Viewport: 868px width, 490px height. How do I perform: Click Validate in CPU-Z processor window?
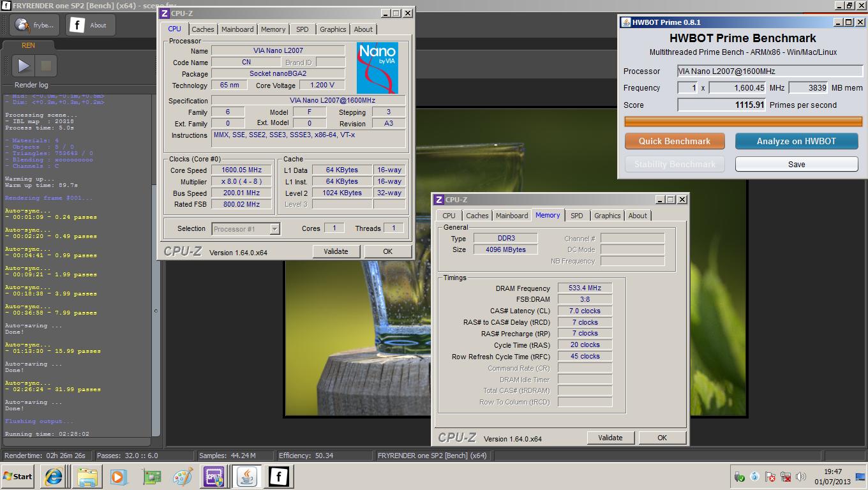tap(336, 251)
